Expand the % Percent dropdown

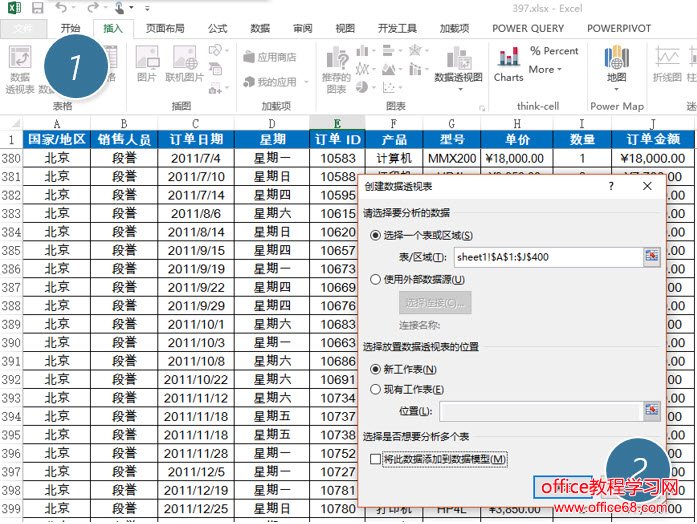click(553, 51)
